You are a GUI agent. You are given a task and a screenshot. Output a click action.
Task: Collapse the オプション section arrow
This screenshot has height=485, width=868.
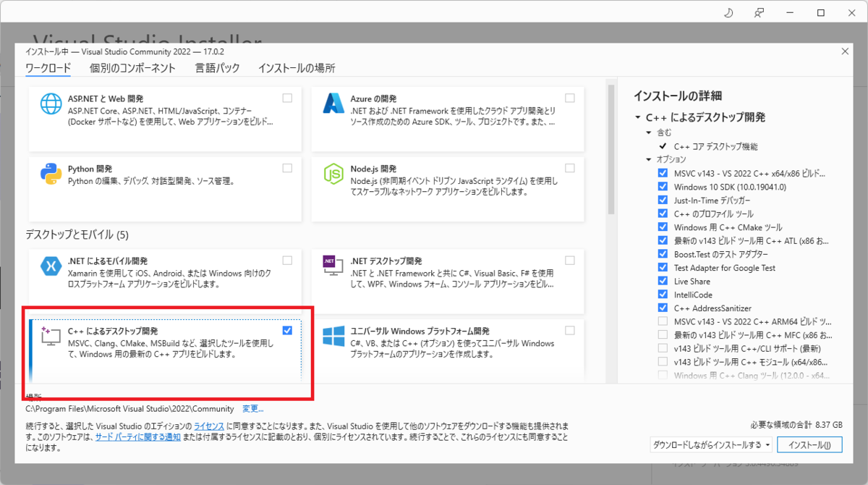coord(649,159)
